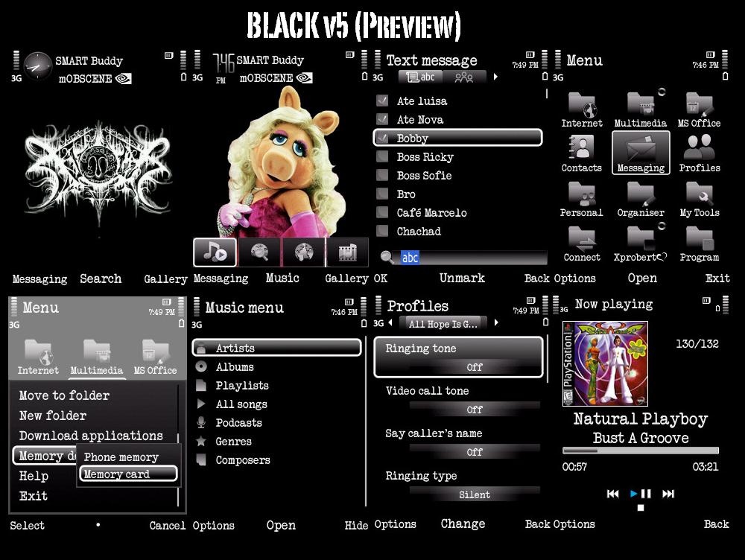Select the highlighted Messaging envelope icon
745x560 pixels.
[641, 153]
